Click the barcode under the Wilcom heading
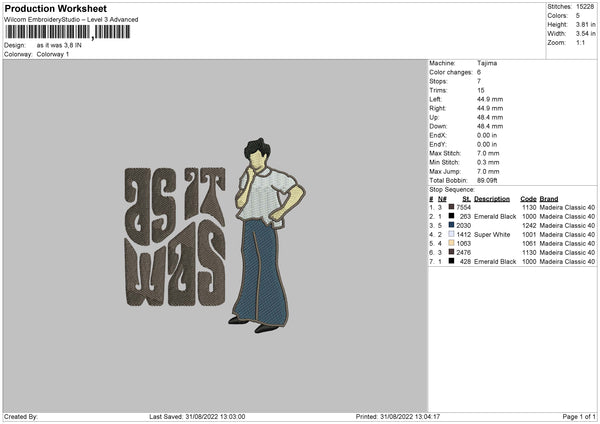 click(x=68, y=32)
